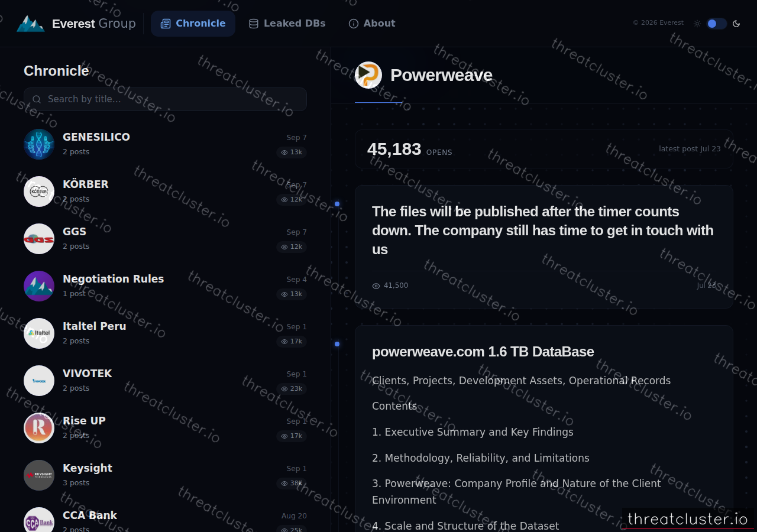
Task: Open the powerweave.com 1.6 TB DataBase heading
Action: [x=483, y=352]
